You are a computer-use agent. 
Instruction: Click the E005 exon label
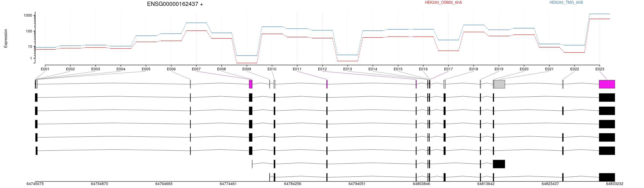(146, 69)
